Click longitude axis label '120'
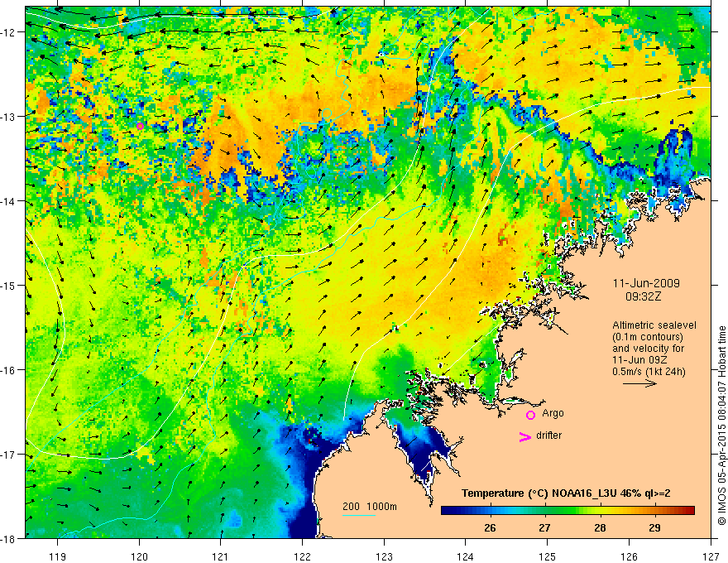Viewport: 728px width, 563px height. pos(139,556)
